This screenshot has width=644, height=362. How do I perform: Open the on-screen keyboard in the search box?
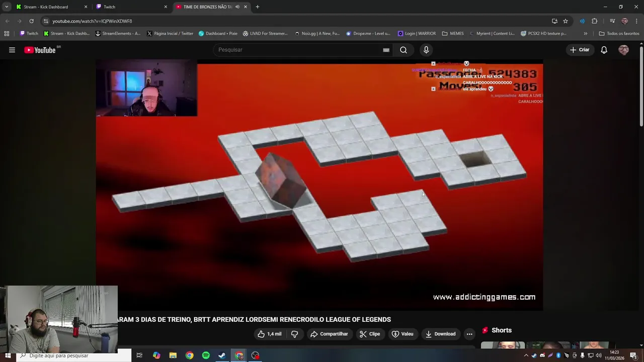386,50
